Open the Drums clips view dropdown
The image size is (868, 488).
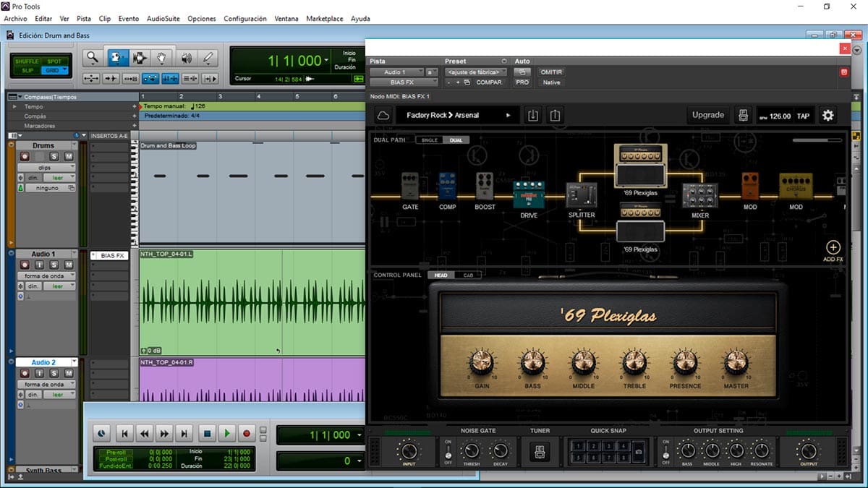(46, 167)
